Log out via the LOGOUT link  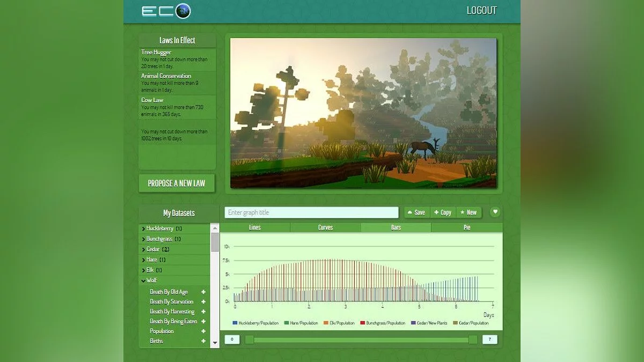click(x=481, y=10)
